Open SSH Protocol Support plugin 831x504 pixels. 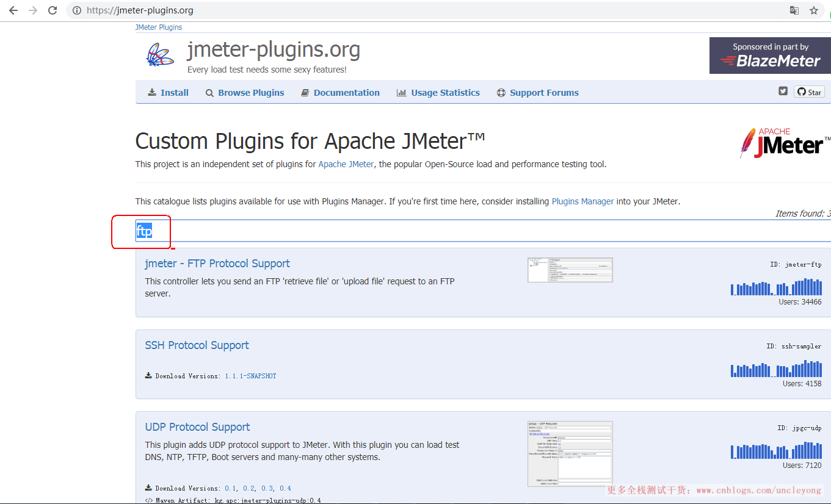[197, 345]
